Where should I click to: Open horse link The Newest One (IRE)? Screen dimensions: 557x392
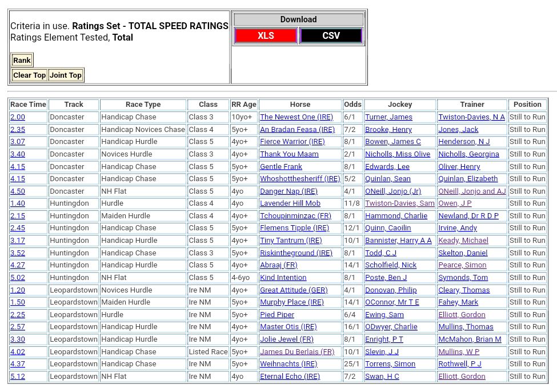296,117
